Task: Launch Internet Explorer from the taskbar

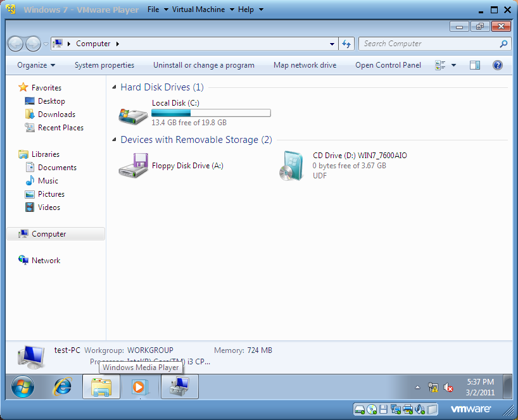Action: 62,386
